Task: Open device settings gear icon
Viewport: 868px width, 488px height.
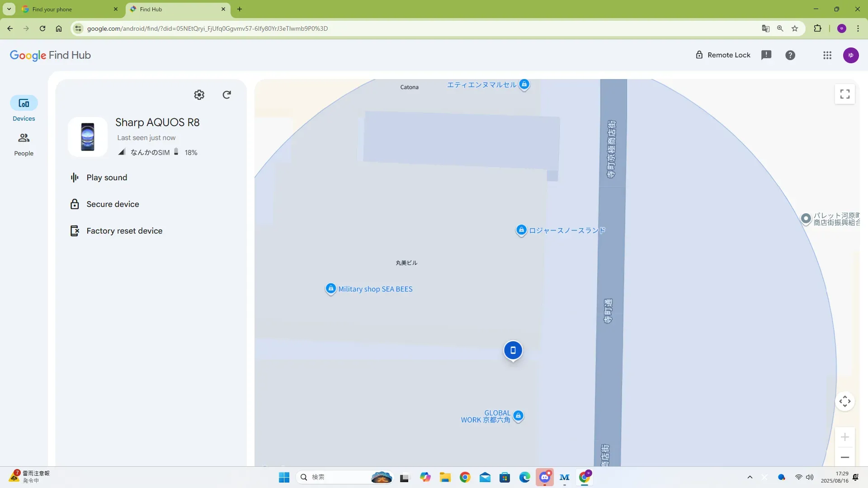Action: point(199,95)
